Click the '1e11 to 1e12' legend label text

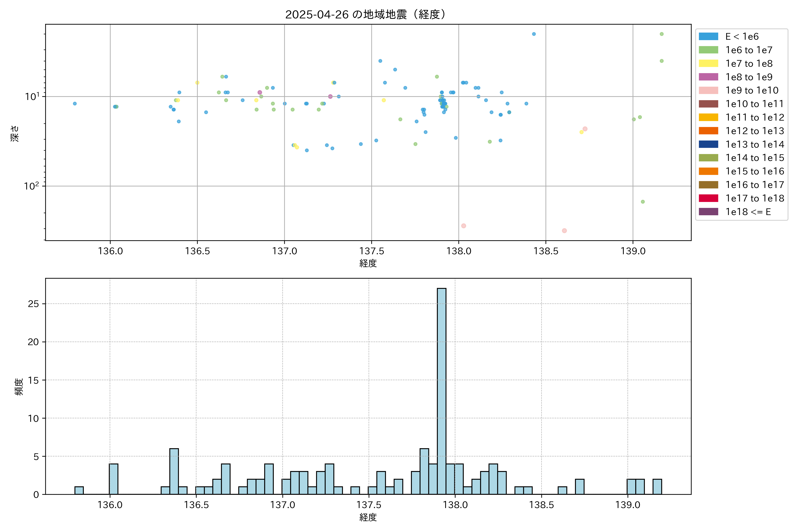(755, 117)
